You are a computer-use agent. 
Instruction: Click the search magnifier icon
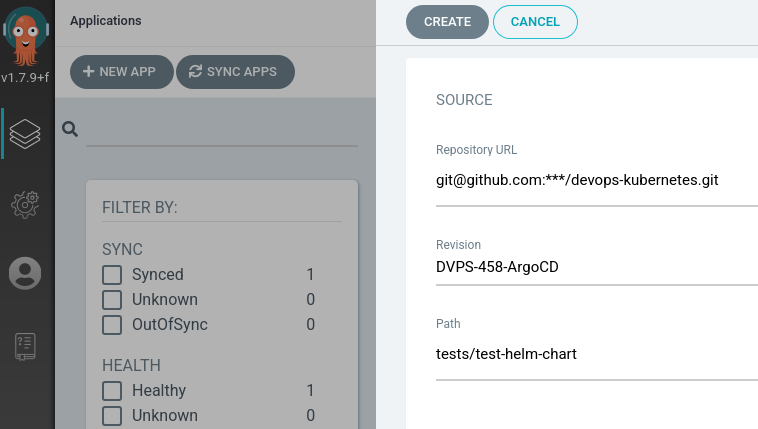[x=70, y=129]
